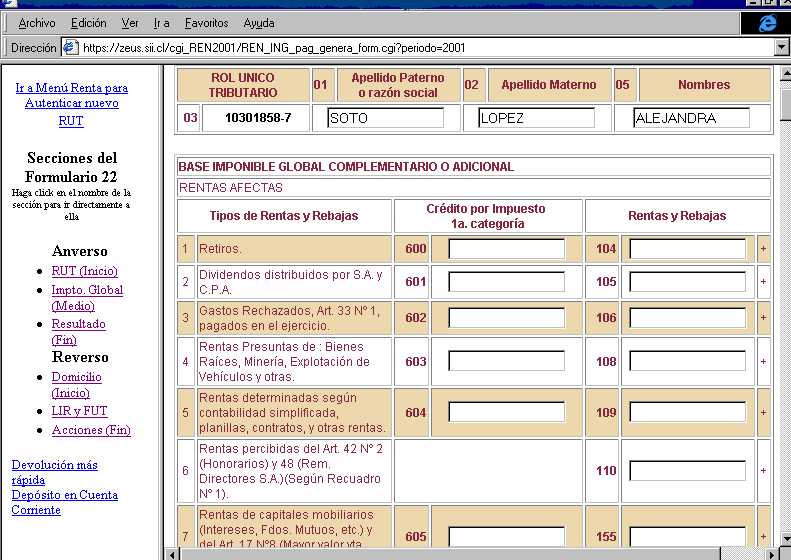Image resolution: width=791 pixels, height=560 pixels.
Task: Go to Domicilio (Inicio) section
Action: (x=76, y=384)
